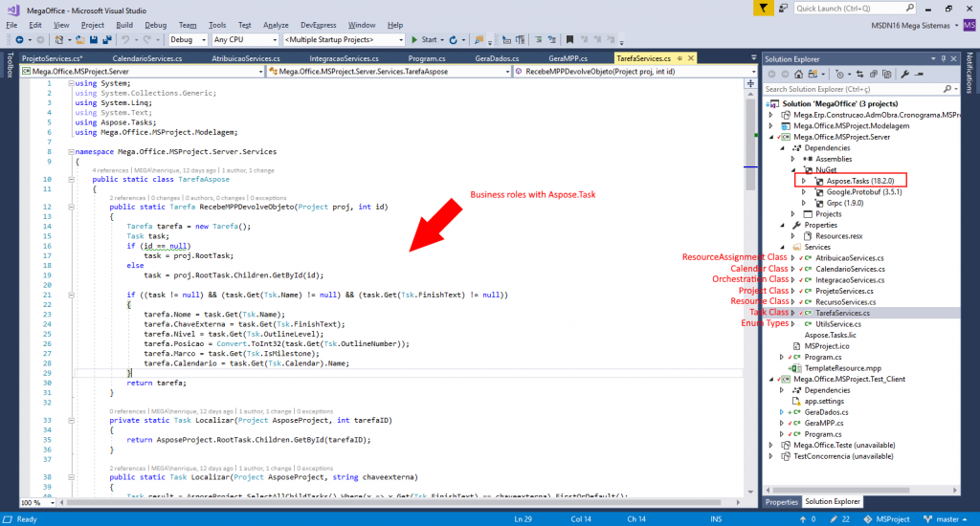The height and width of the screenshot is (526, 980).
Task: Select ProjetoServices.cs in Solution Explorer
Action: pyautogui.click(x=844, y=291)
